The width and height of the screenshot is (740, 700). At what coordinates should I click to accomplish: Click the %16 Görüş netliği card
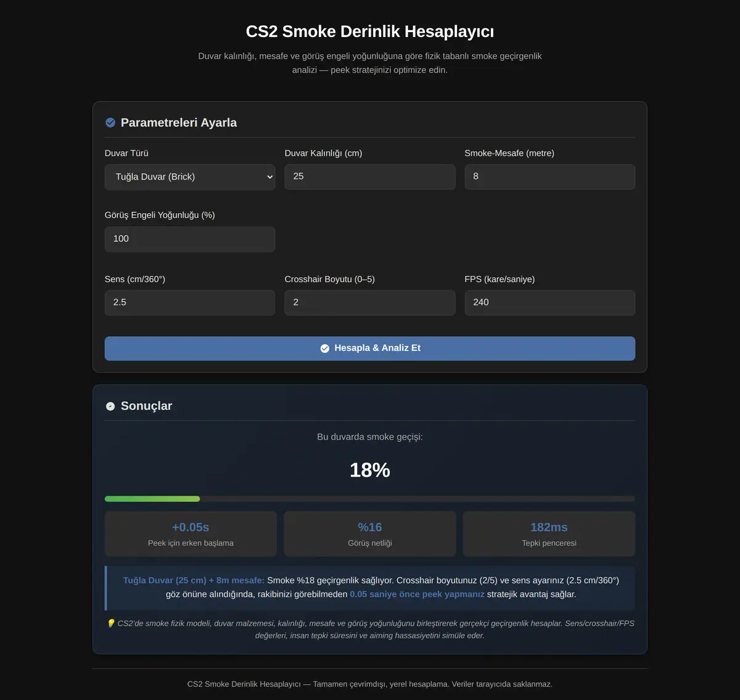[x=370, y=534]
